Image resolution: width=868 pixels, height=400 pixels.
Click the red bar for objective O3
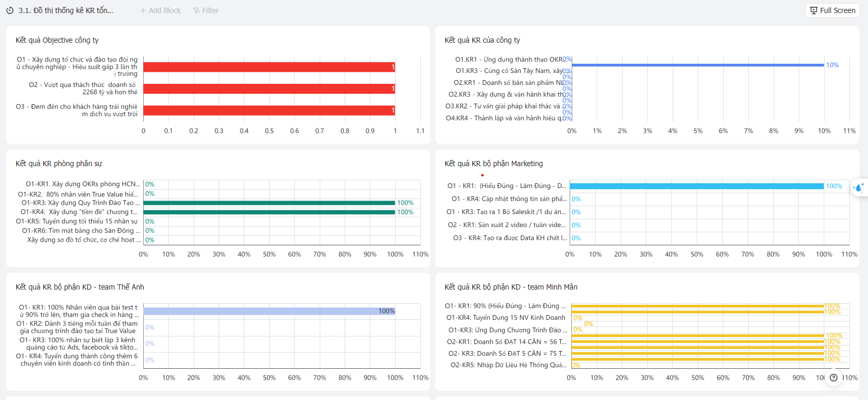click(x=269, y=110)
